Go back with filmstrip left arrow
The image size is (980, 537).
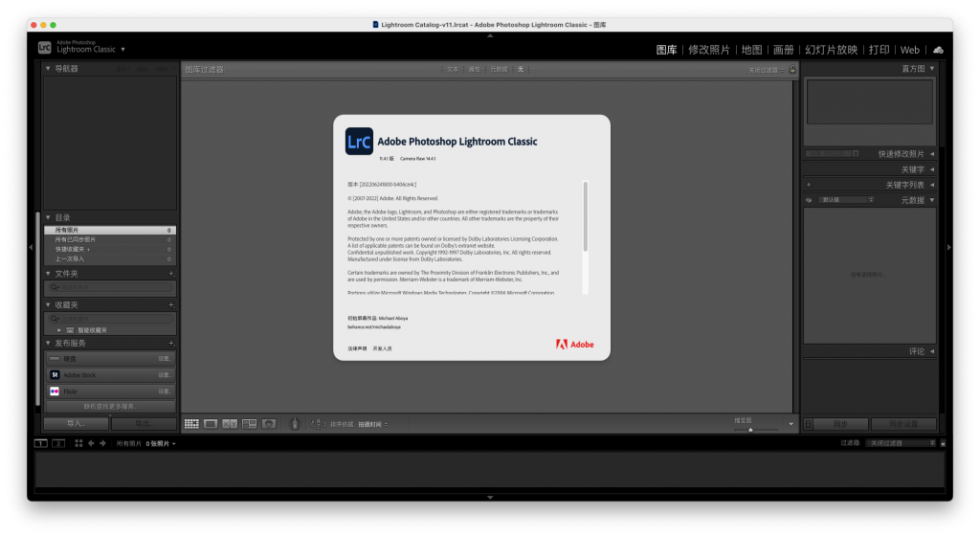point(91,443)
